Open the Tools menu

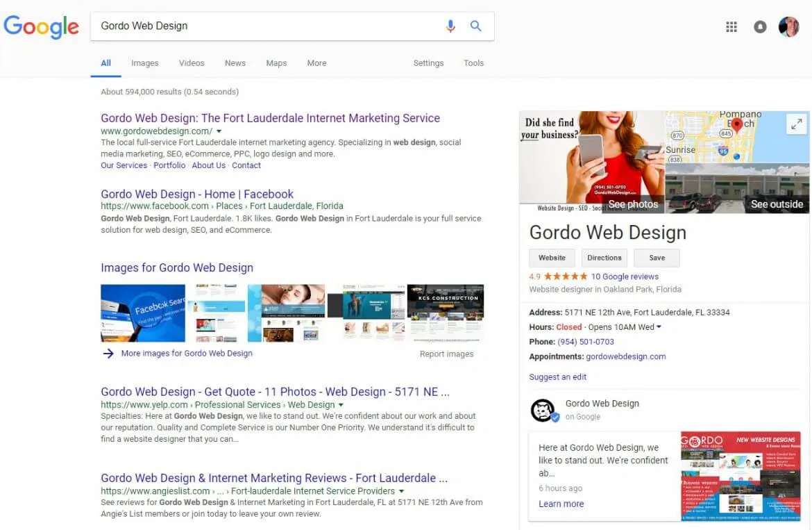[473, 63]
